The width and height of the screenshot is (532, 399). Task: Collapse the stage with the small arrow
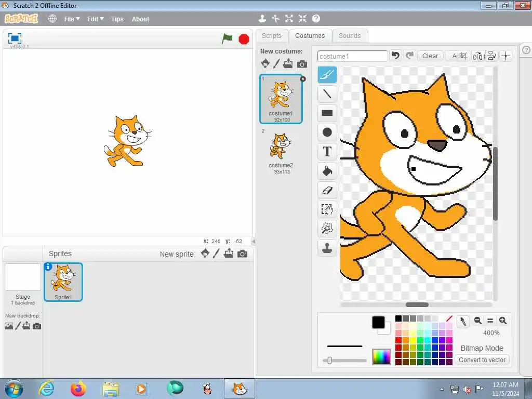(254, 241)
